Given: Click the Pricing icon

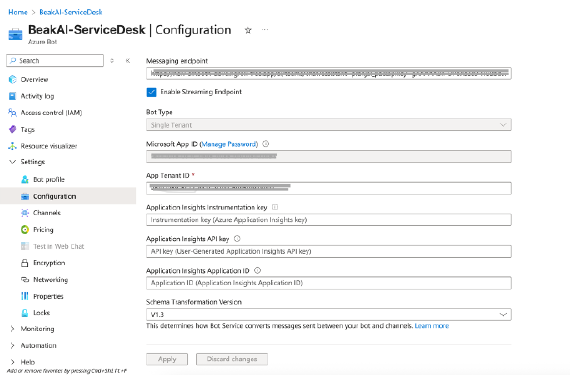Looking at the screenshot, I should pyautogui.click(x=25, y=229).
